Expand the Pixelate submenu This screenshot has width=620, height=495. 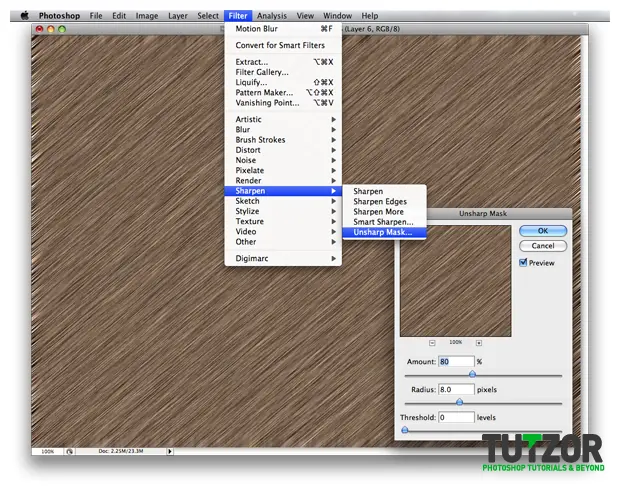283,170
